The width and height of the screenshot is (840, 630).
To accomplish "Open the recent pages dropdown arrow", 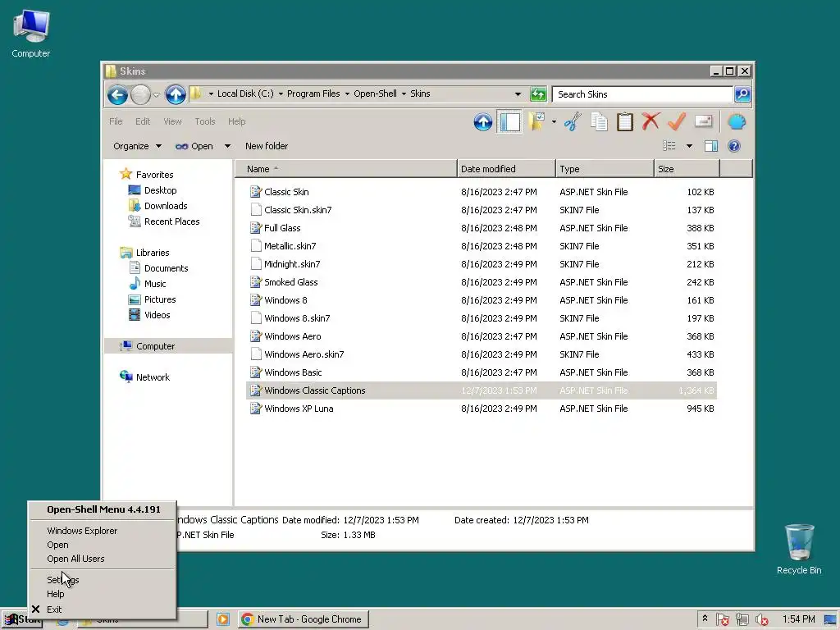I will pyautogui.click(x=156, y=95).
